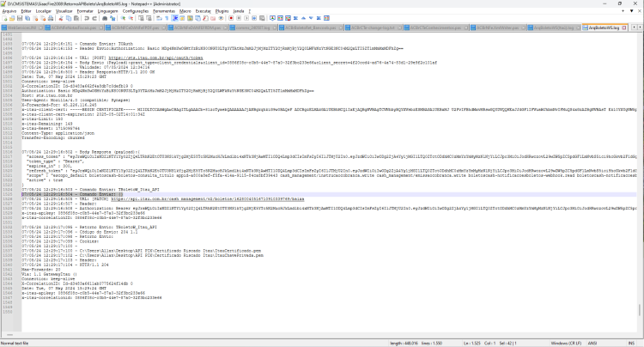This screenshot has width=644, height=347.
Task: Click the sts.itau.com.br oauth token URL link
Action: point(155,58)
